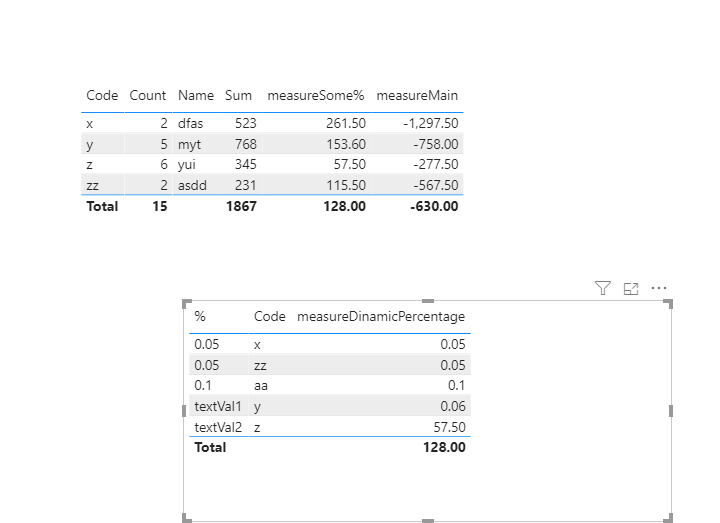This screenshot has height=523, width=720.
Task: Select the textVal1 cell in bottom table
Action: tap(218, 406)
